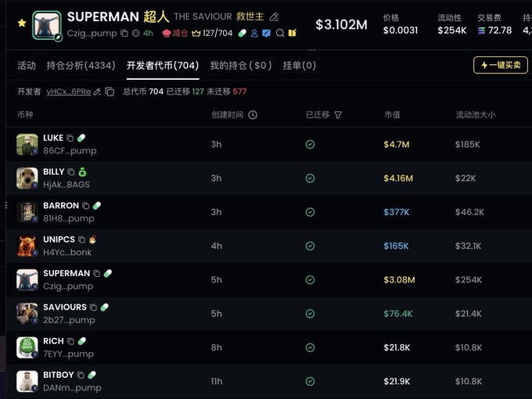Click the migrated checkmark in LUKE row

pyautogui.click(x=310, y=145)
